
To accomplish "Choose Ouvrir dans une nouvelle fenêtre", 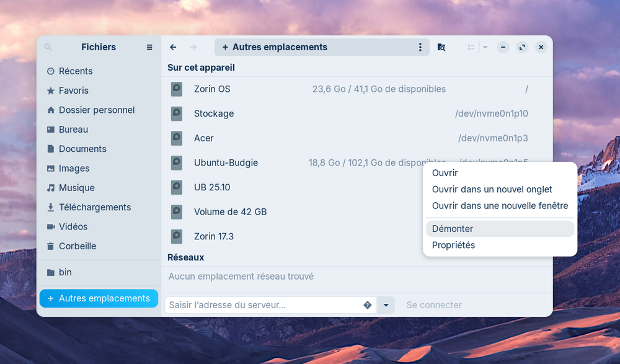I will (500, 205).
